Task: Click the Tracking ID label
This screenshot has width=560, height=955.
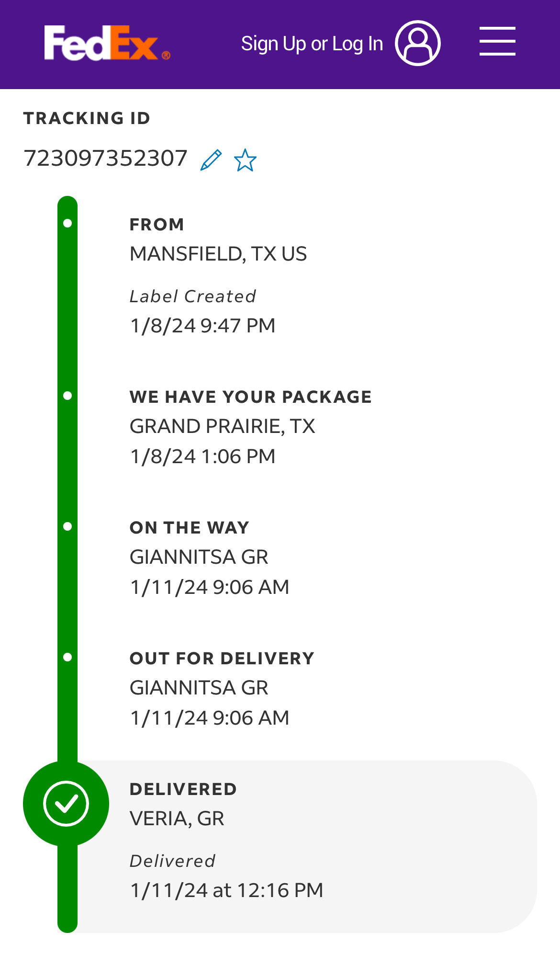Action: [87, 118]
